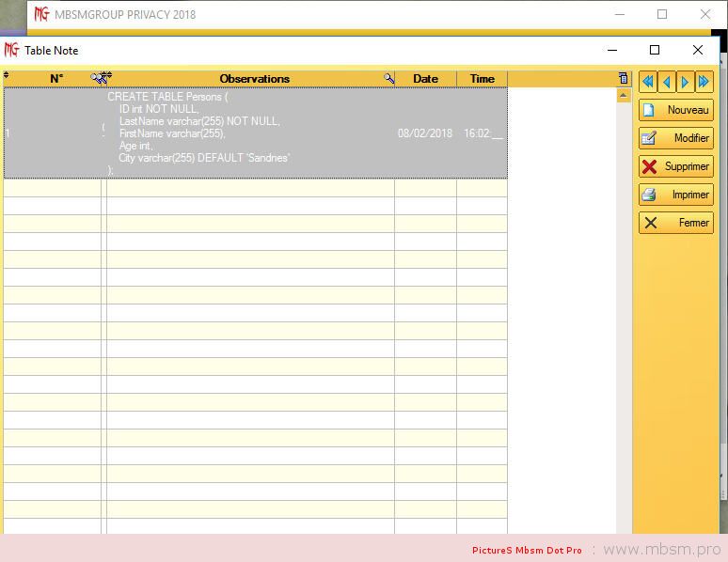Sort by the Time column header
728x562 pixels.
pos(482,79)
